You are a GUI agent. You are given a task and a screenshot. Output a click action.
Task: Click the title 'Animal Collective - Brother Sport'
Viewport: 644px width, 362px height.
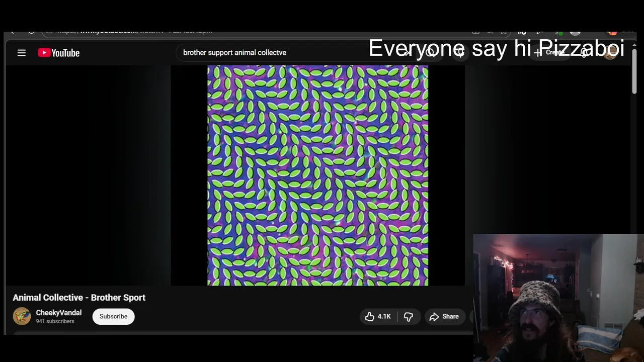(79, 298)
